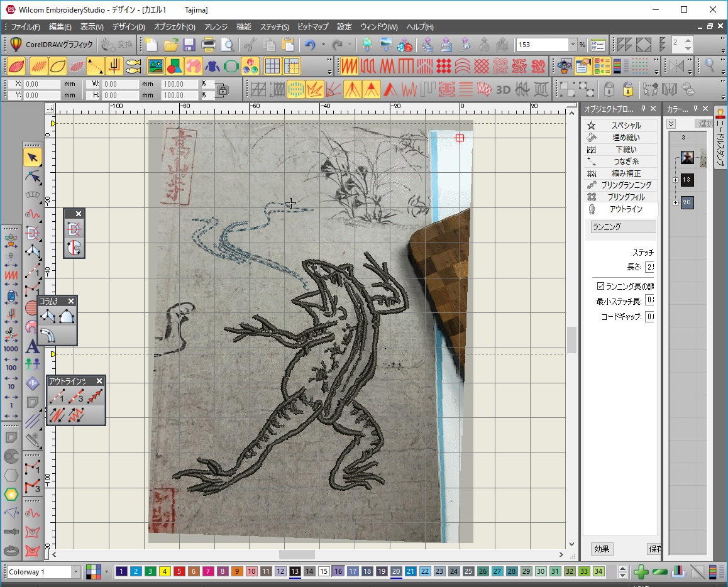Toggle the Object Properties docker button
Image resolution: width=728 pixels, height=587 pixels.
[x=583, y=67]
